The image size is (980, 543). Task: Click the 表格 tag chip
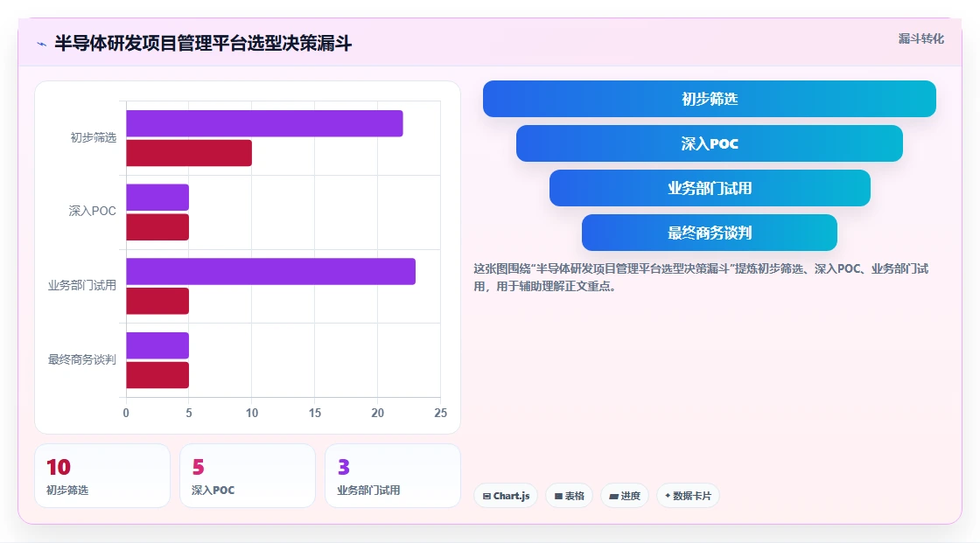[569, 496]
